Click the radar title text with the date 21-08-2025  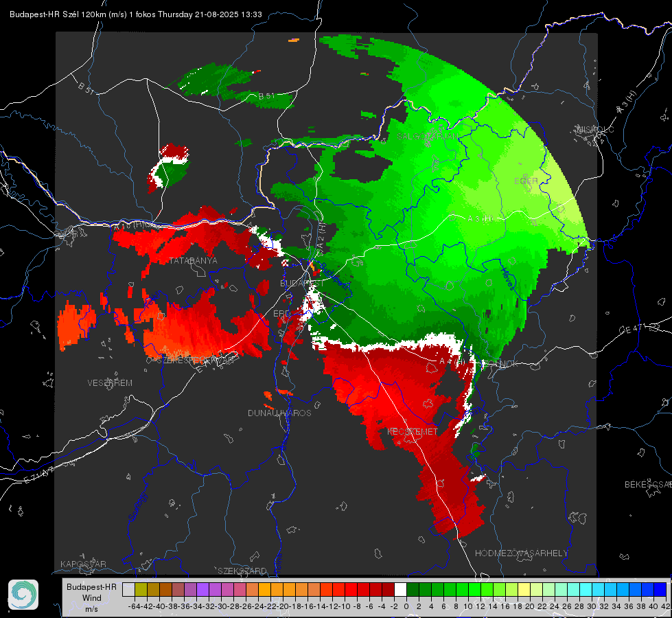(136, 14)
